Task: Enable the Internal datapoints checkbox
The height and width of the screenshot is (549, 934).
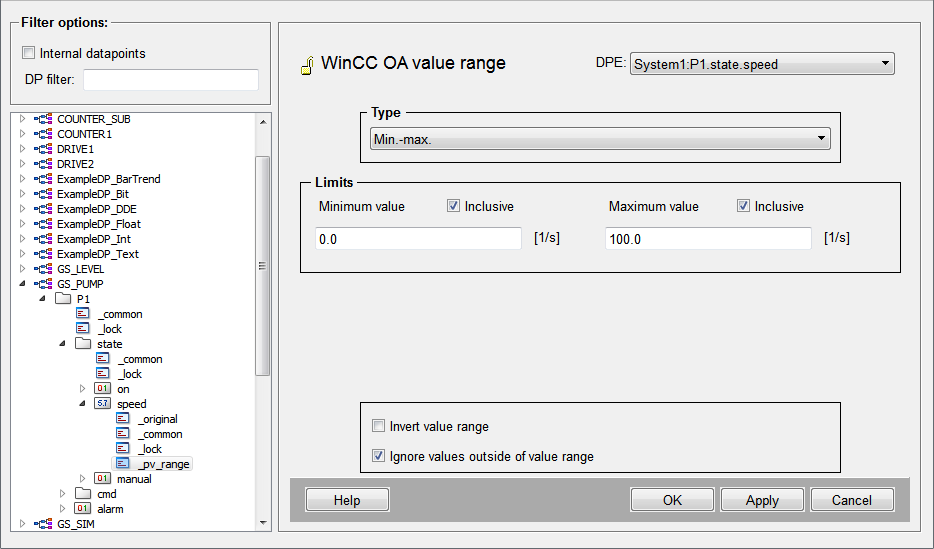Action: click(29, 53)
